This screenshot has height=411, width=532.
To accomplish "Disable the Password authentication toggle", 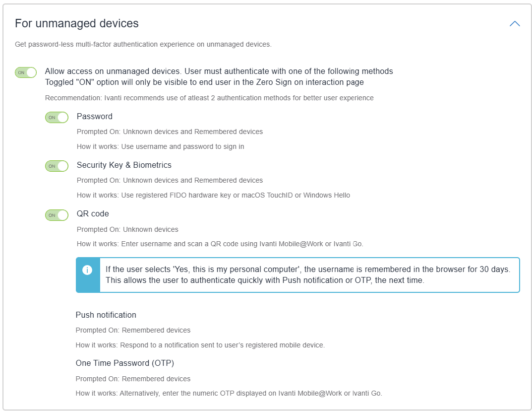I will click(57, 118).
